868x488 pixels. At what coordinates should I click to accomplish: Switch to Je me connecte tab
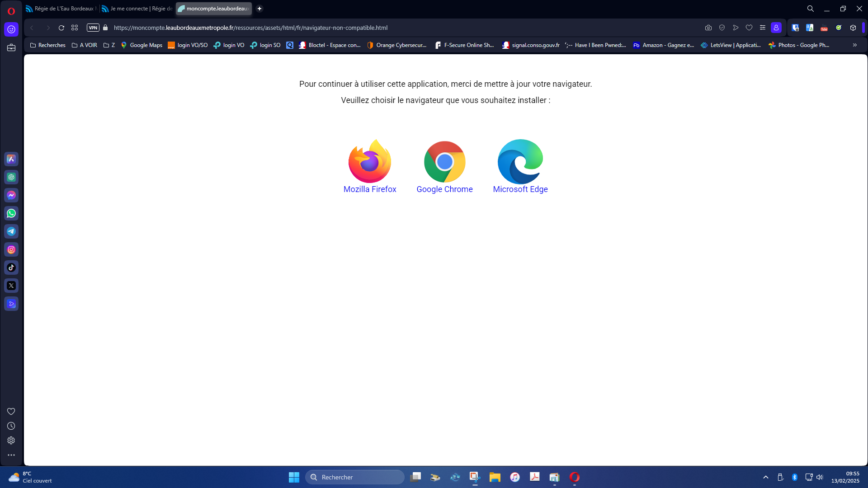pos(137,9)
